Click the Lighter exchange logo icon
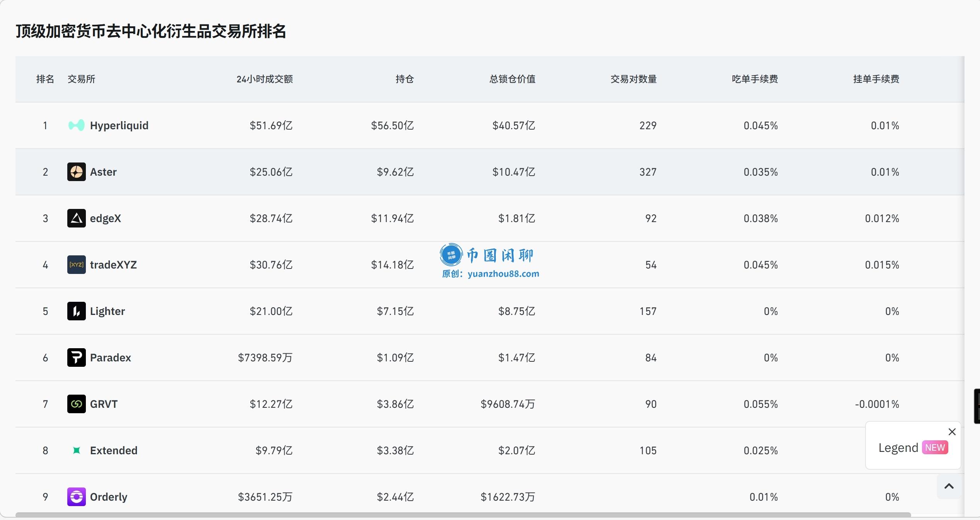 coord(76,311)
